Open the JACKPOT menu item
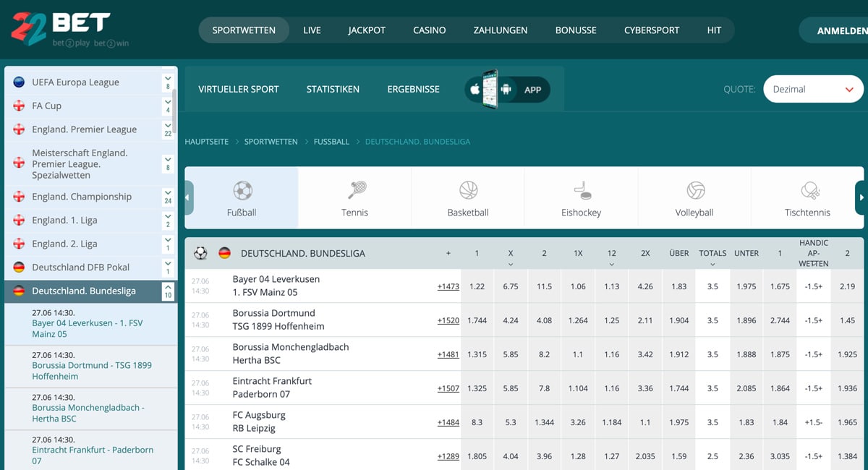The image size is (868, 470). tap(367, 30)
